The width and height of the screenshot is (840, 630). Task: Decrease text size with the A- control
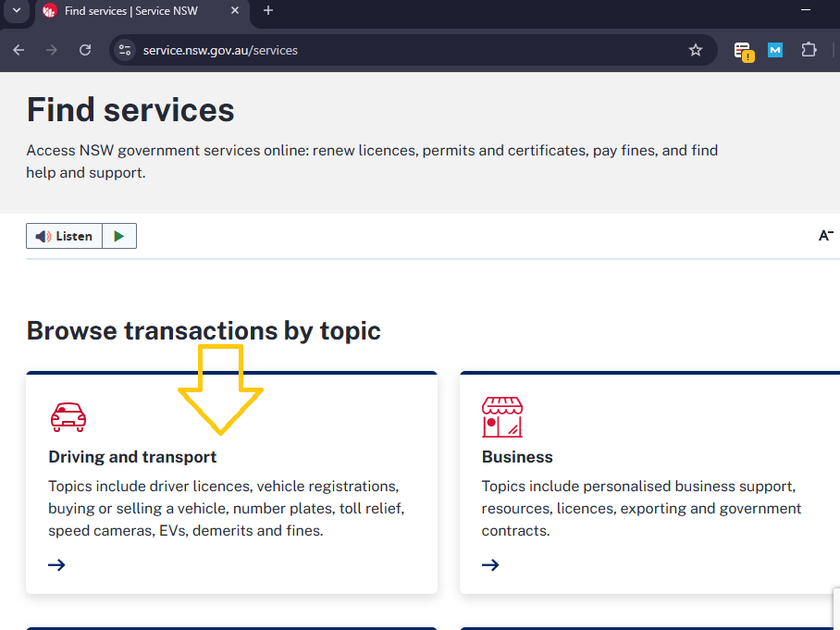(826, 236)
